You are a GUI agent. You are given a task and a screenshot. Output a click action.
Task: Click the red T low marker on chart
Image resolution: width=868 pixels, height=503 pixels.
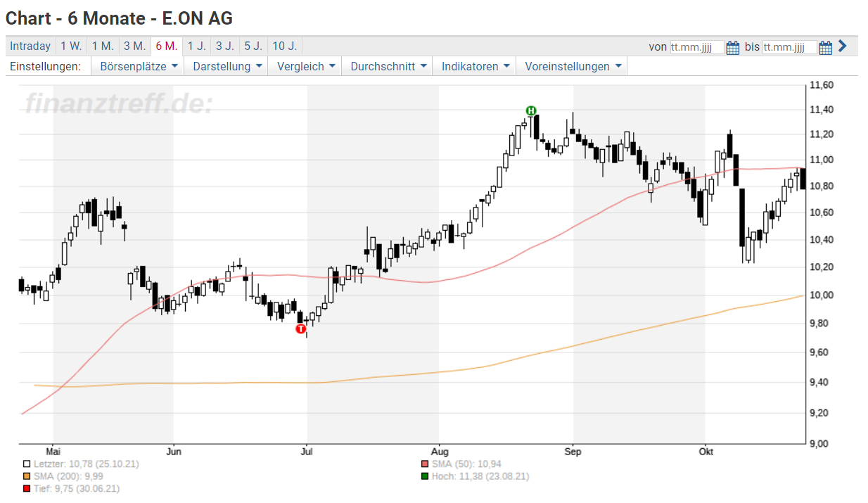(301, 329)
